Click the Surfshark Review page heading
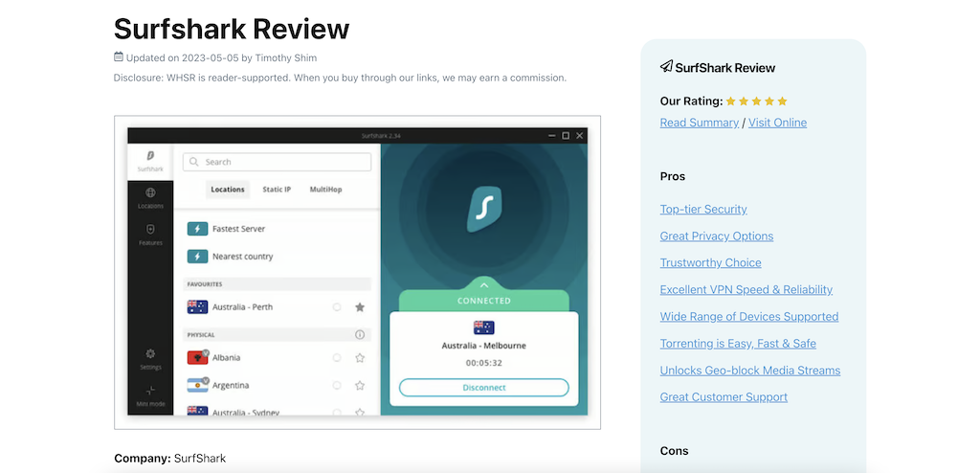980x473 pixels. pos(232,29)
